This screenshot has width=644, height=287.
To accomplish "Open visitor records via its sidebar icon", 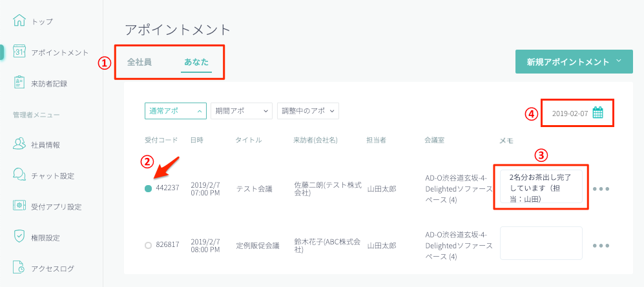I will (19, 83).
